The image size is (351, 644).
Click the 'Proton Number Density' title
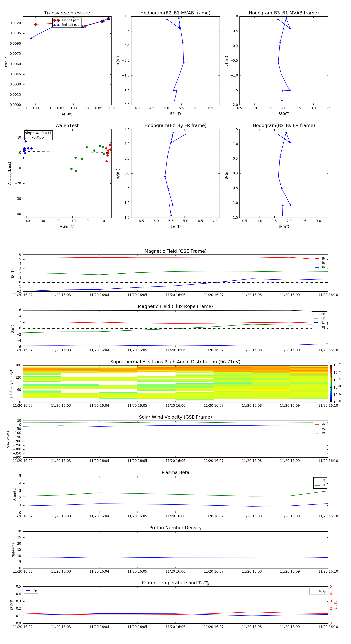175,528
